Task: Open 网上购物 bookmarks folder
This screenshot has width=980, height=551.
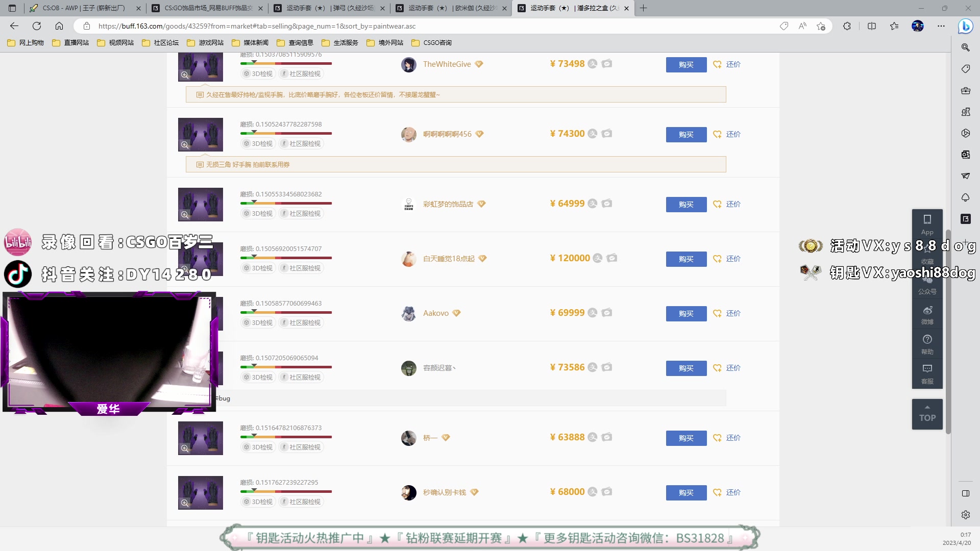Action: coord(26,43)
